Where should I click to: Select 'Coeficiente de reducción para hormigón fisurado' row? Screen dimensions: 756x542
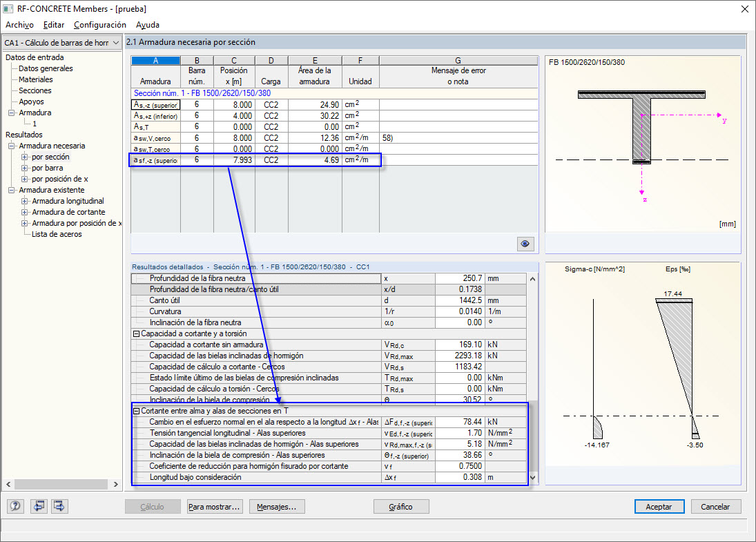point(329,466)
